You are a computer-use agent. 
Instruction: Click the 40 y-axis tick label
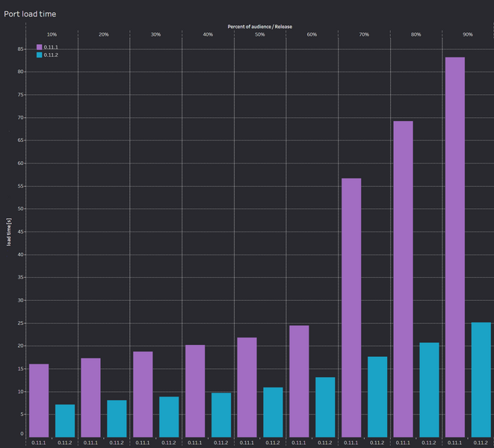pos(20,255)
